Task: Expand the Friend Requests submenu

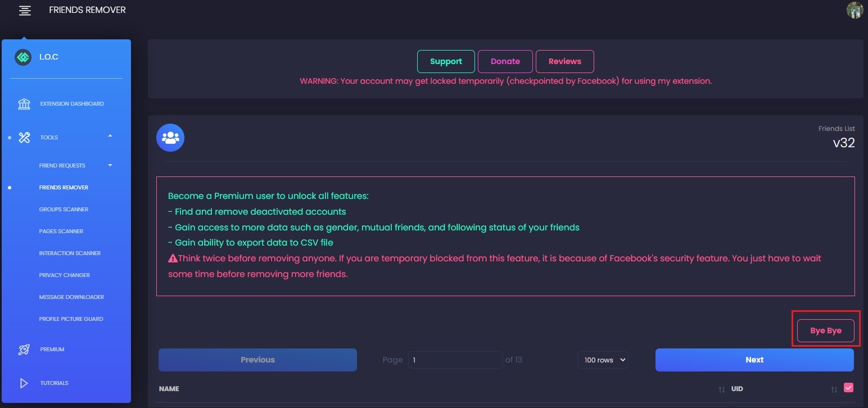Action: pyautogui.click(x=110, y=165)
